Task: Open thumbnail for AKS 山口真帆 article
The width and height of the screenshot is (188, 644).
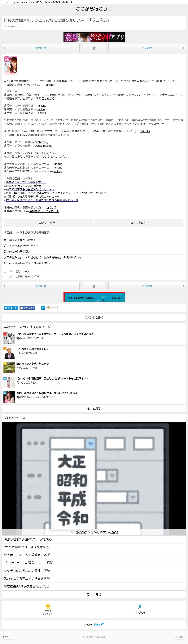Action: 9,397
